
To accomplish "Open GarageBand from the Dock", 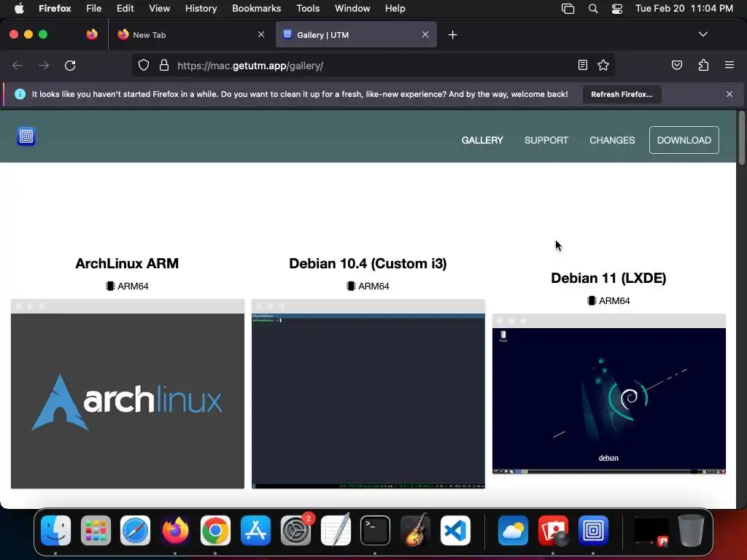I will pyautogui.click(x=415, y=530).
